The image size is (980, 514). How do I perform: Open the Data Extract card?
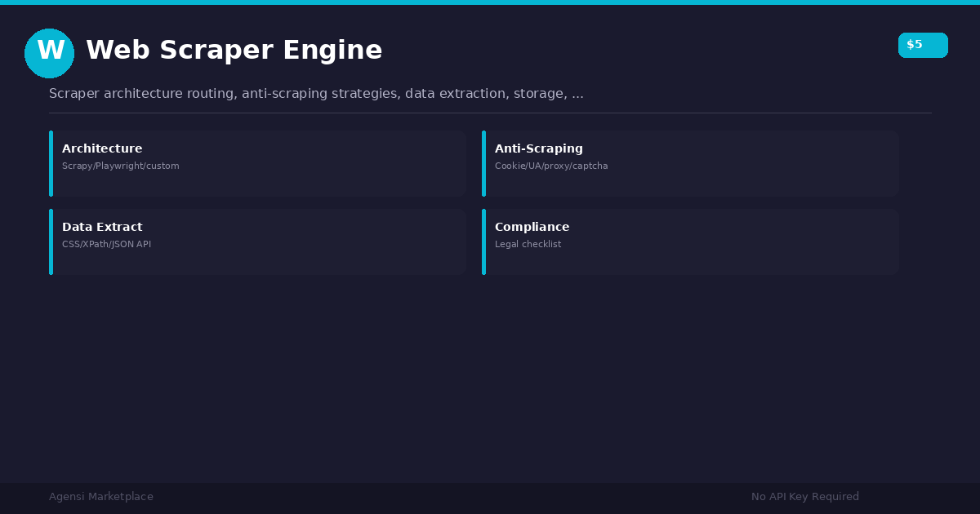coord(257,241)
